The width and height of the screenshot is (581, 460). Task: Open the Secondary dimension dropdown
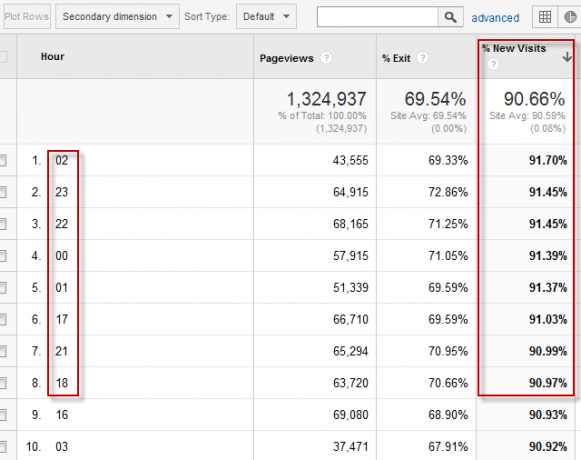[x=117, y=17]
